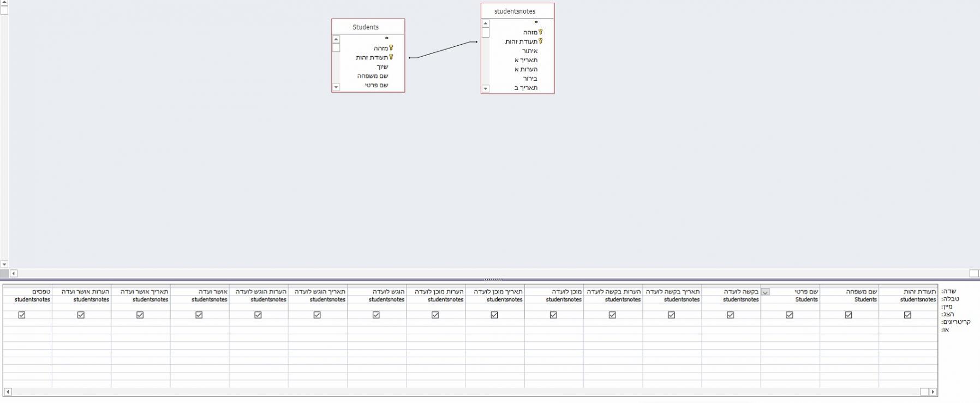Click the Criteria cell in the תעודת זהות grid column

click(909, 322)
